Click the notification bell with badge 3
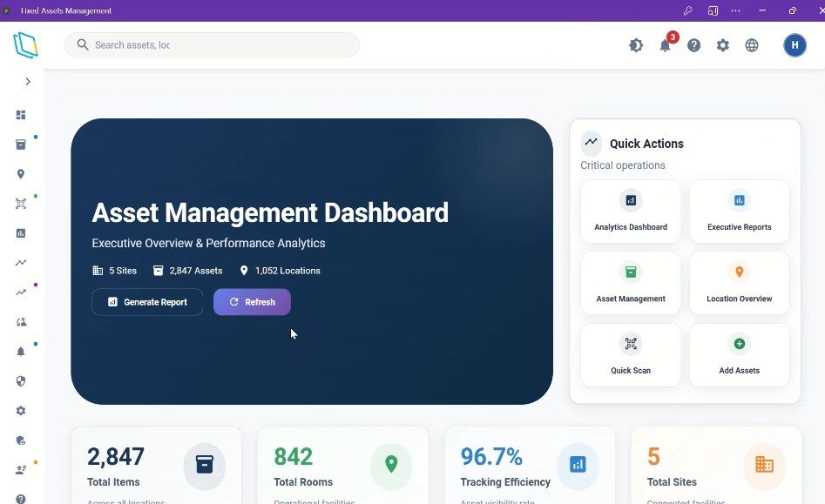 tap(665, 45)
